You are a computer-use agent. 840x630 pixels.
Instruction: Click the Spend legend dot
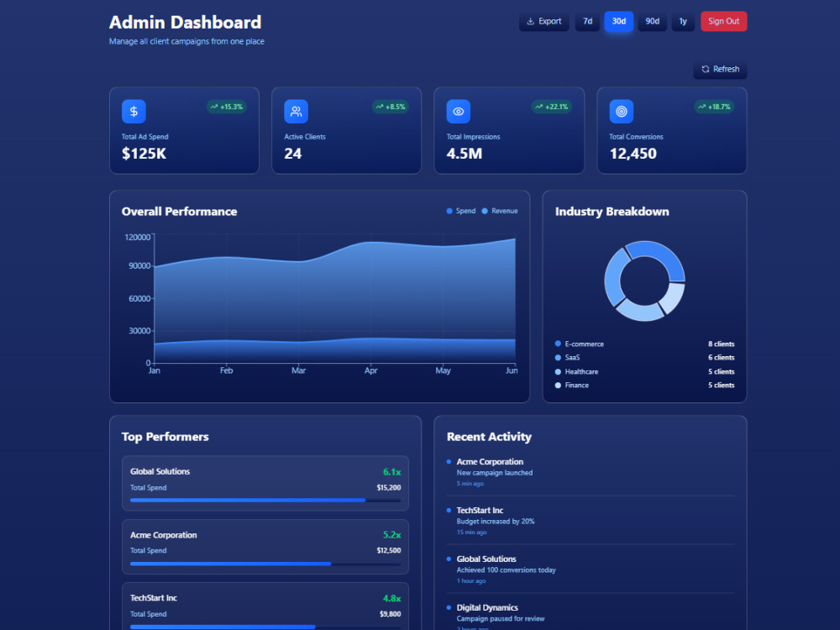click(449, 211)
